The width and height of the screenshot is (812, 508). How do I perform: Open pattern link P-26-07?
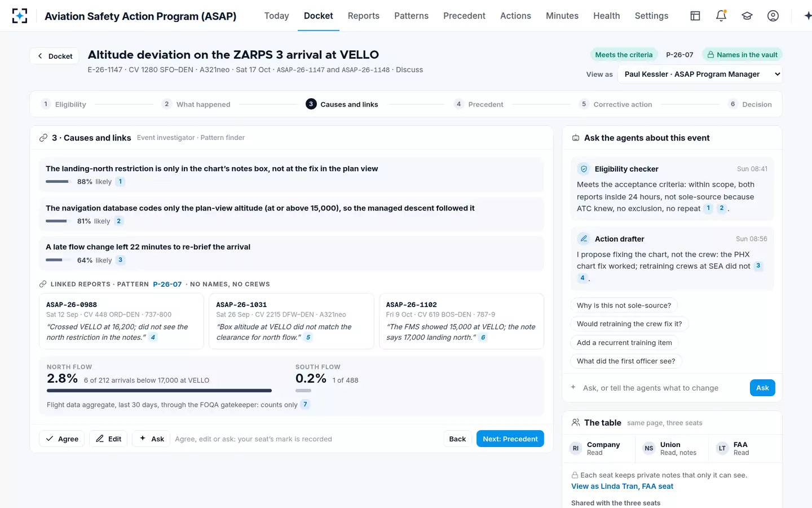tap(167, 284)
